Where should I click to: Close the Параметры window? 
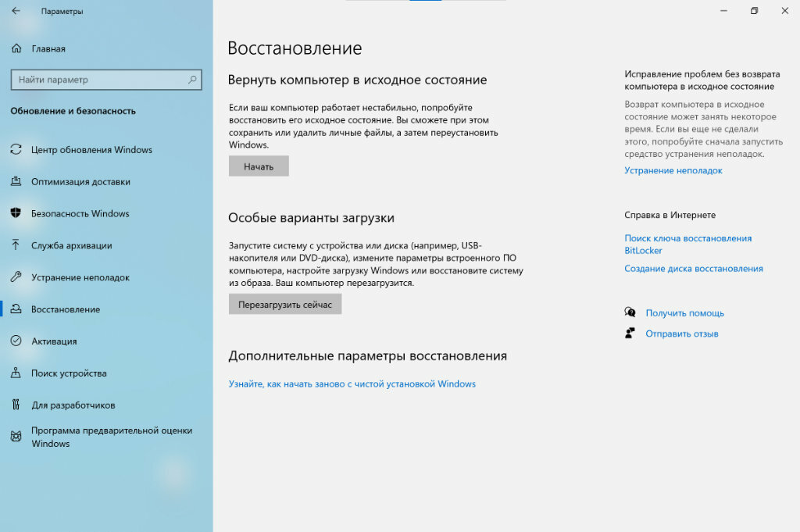tap(784, 11)
